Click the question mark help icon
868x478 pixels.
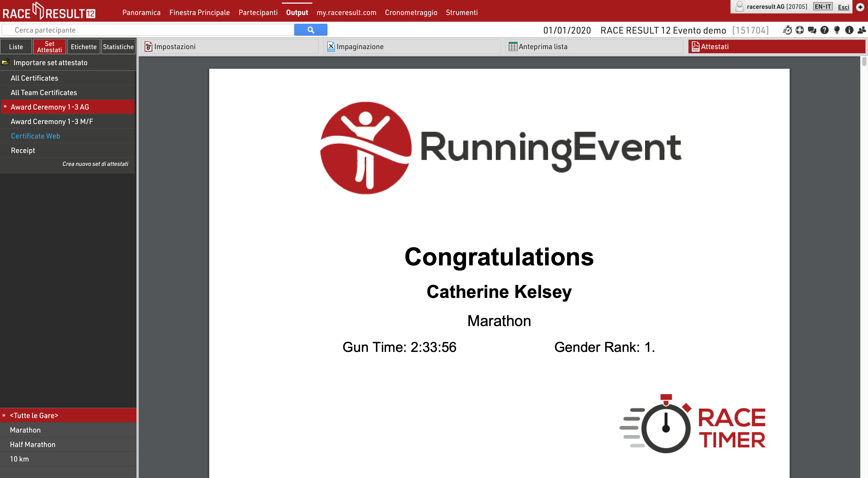[x=825, y=30]
